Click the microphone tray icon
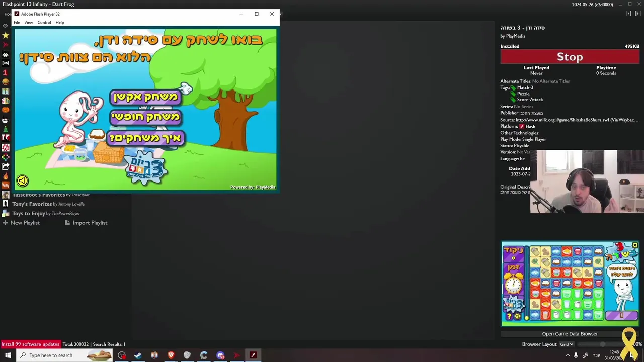644x362 pixels. pyautogui.click(x=576, y=355)
